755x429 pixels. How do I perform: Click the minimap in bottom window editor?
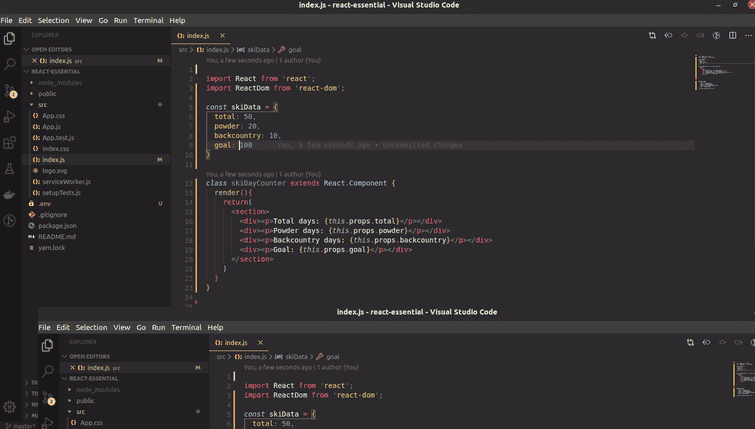click(x=744, y=379)
